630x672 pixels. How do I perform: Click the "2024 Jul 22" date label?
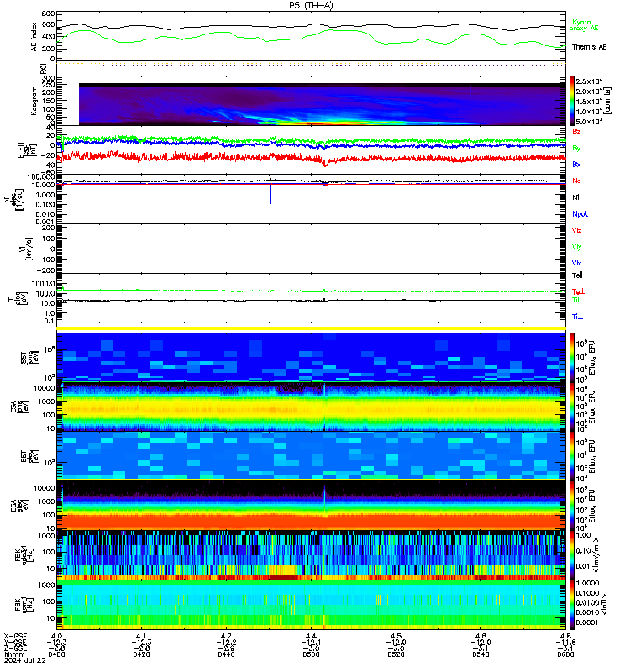tap(25, 660)
